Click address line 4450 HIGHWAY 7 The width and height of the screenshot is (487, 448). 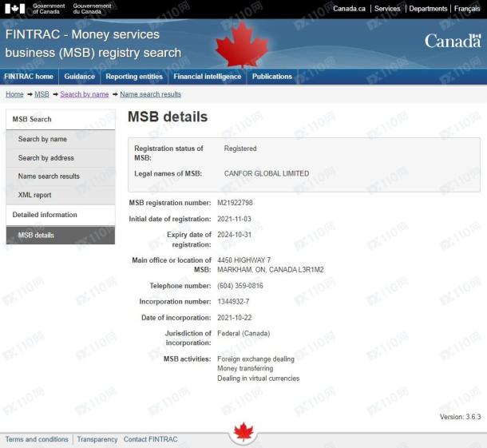243,260
